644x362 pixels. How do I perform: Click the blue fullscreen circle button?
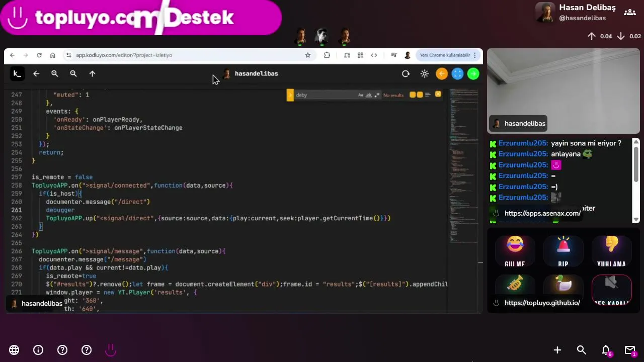[457, 74]
